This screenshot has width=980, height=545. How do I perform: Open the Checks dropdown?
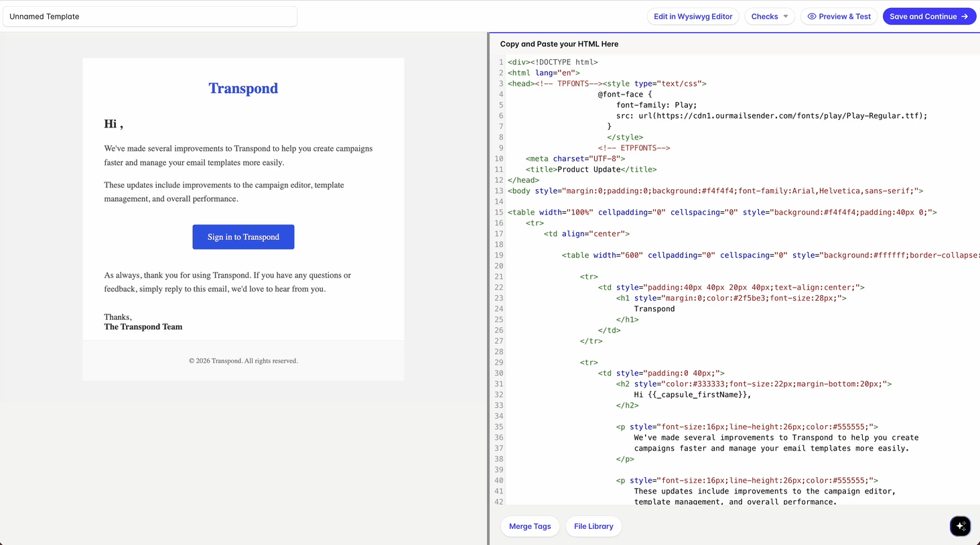click(x=770, y=17)
